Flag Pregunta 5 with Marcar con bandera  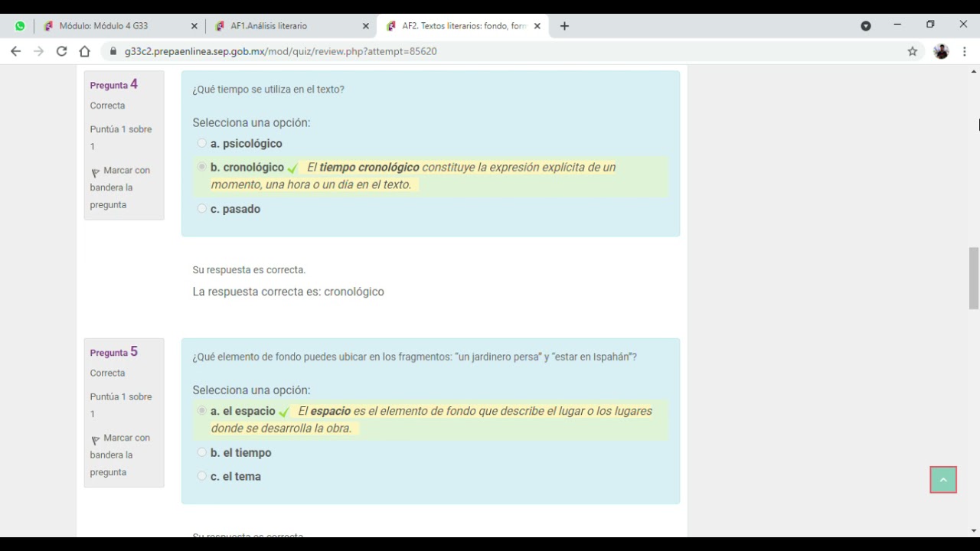[x=121, y=455]
